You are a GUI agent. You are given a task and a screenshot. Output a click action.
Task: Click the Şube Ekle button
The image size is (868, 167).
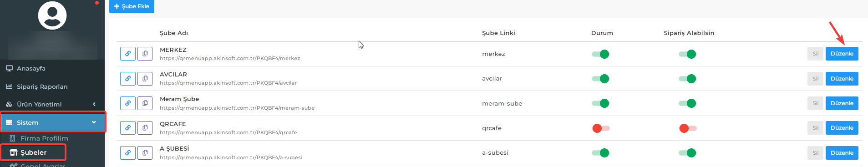132,6
